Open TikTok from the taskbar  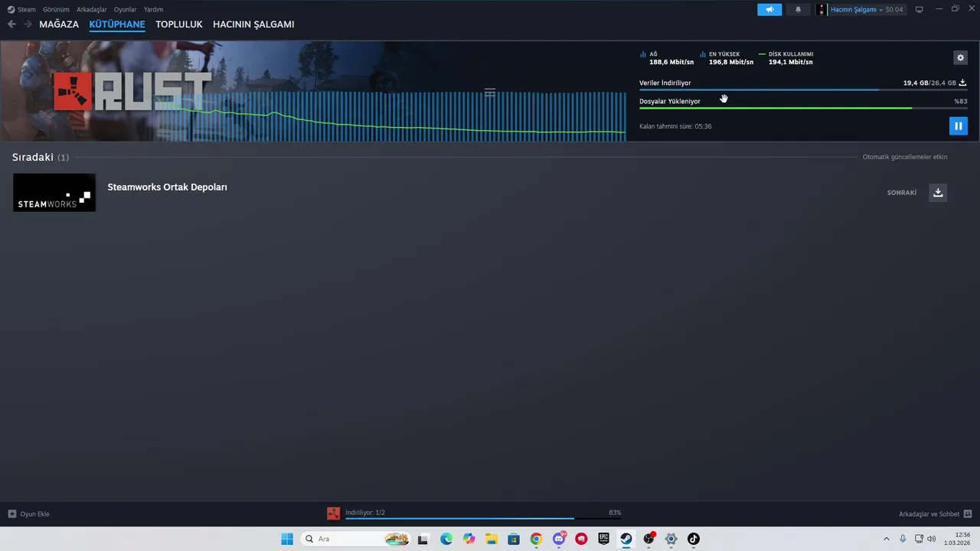click(694, 539)
